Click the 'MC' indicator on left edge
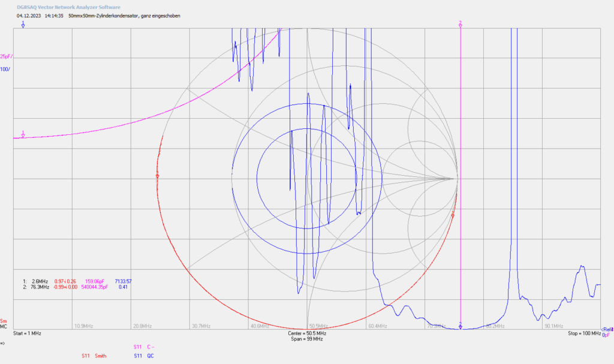614x364 pixels. click(4, 326)
